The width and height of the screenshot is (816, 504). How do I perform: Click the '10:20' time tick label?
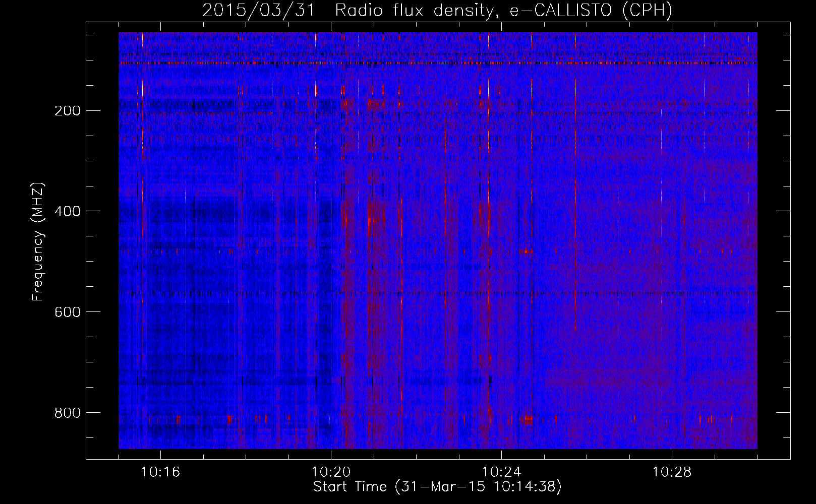(x=331, y=472)
